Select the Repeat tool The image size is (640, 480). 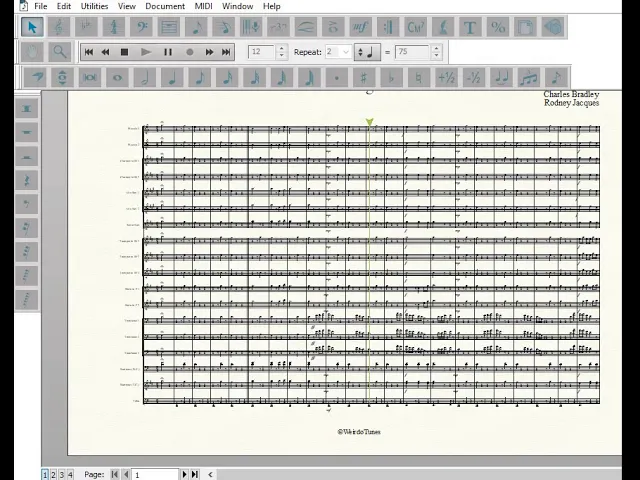click(x=388, y=27)
